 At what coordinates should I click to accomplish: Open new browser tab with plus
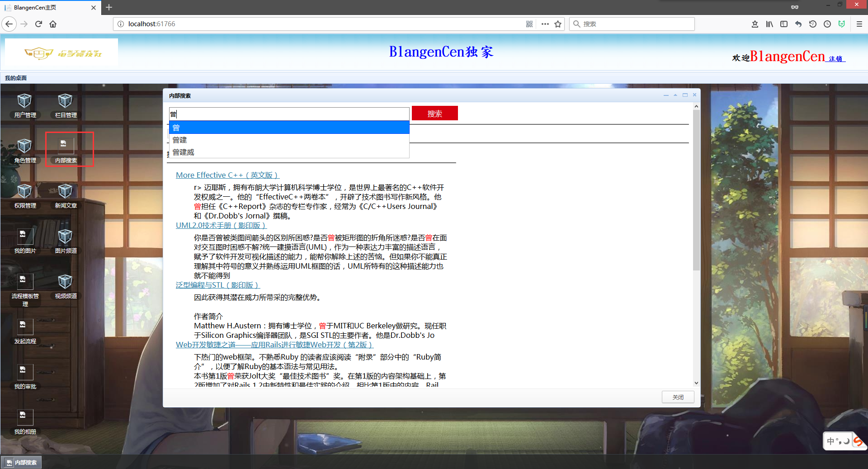point(109,7)
